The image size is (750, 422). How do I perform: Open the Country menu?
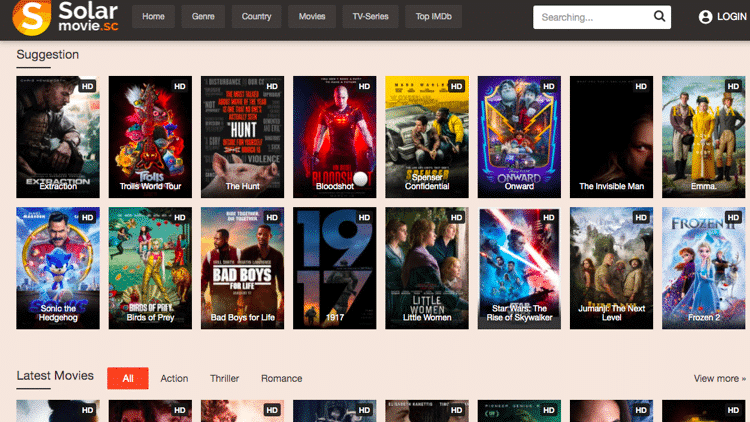click(x=256, y=17)
